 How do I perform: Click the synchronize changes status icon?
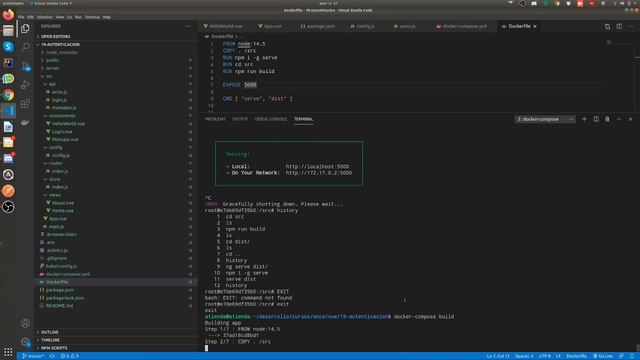[x=52, y=356]
